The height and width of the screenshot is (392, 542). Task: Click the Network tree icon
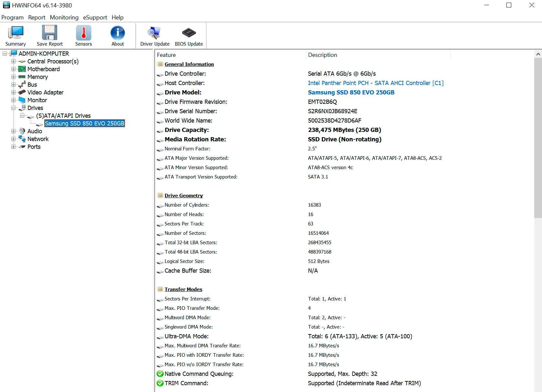(x=22, y=139)
